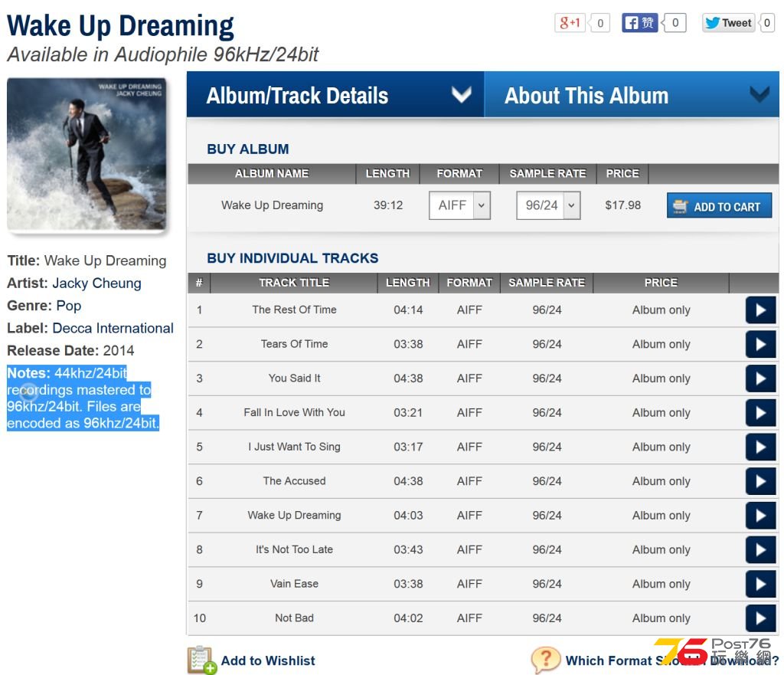Click the Wake Up Dreaming page title
784x675 pixels.
[120, 25]
